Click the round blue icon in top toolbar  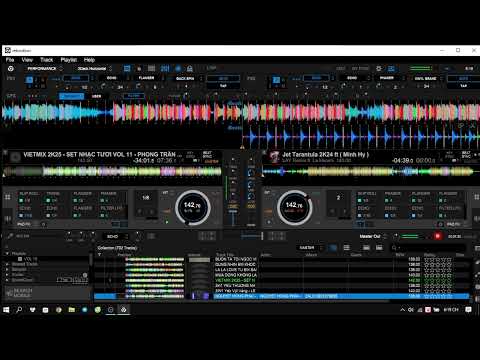point(178,68)
